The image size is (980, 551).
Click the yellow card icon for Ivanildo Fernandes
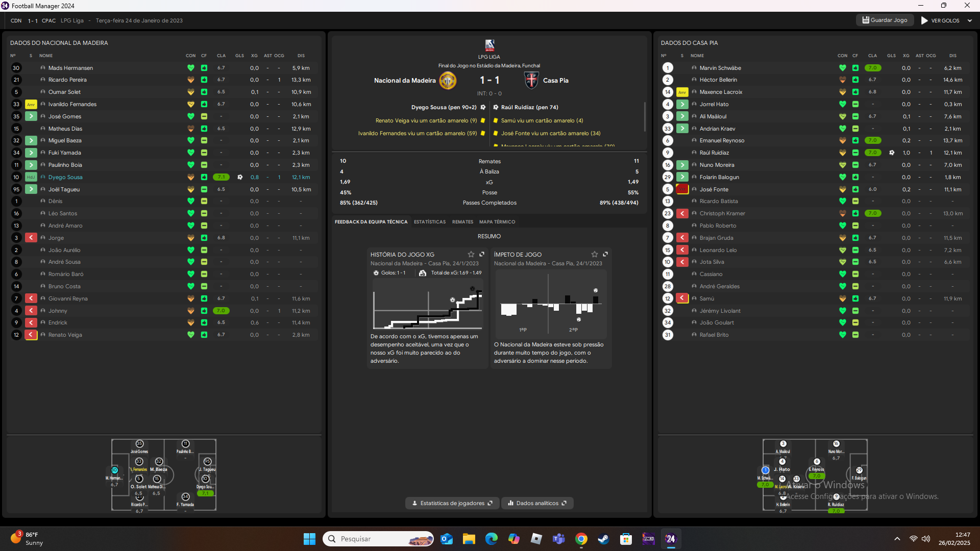pos(31,104)
